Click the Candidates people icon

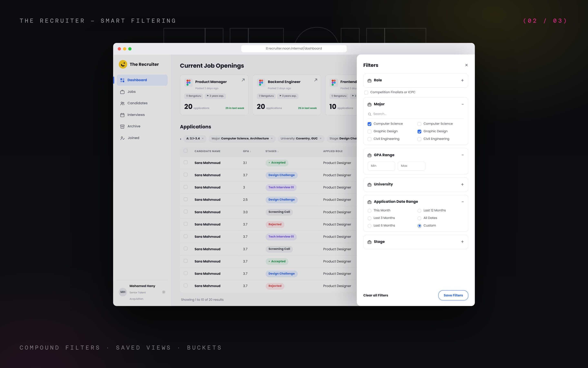click(x=122, y=103)
